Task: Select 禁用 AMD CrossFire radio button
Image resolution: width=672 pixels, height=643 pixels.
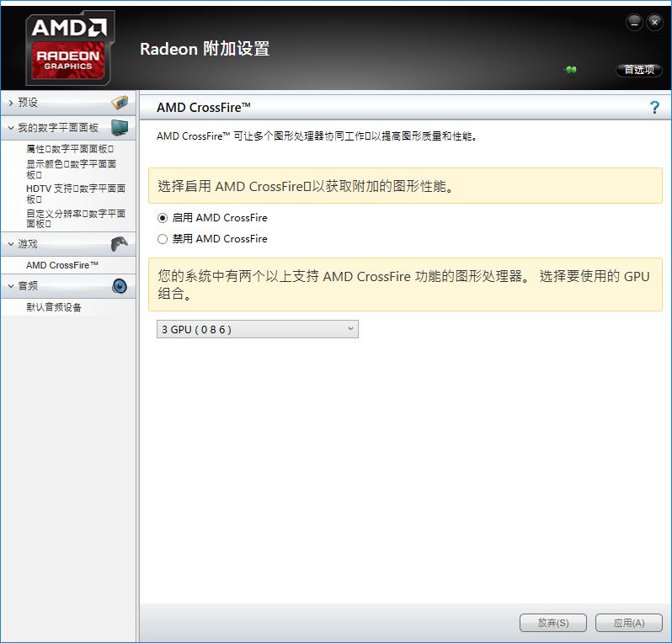Action: [163, 239]
